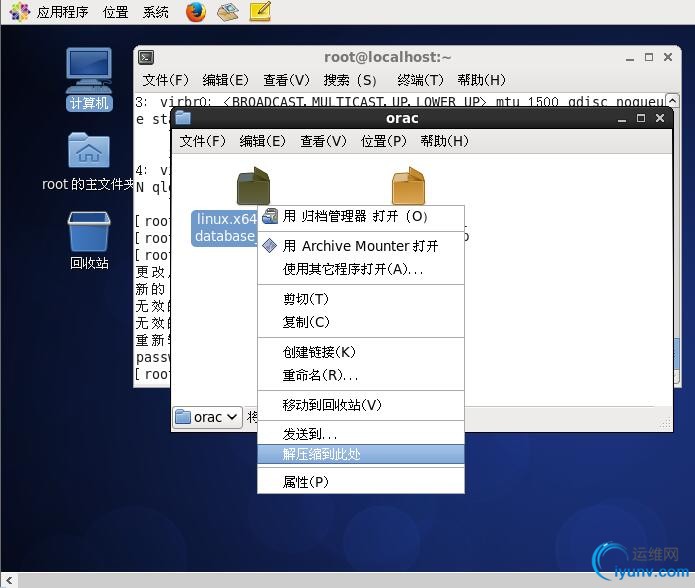The width and height of the screenshot is (695, 588).
Task: Select the orange archive package icon
Action: coord(408,186)
